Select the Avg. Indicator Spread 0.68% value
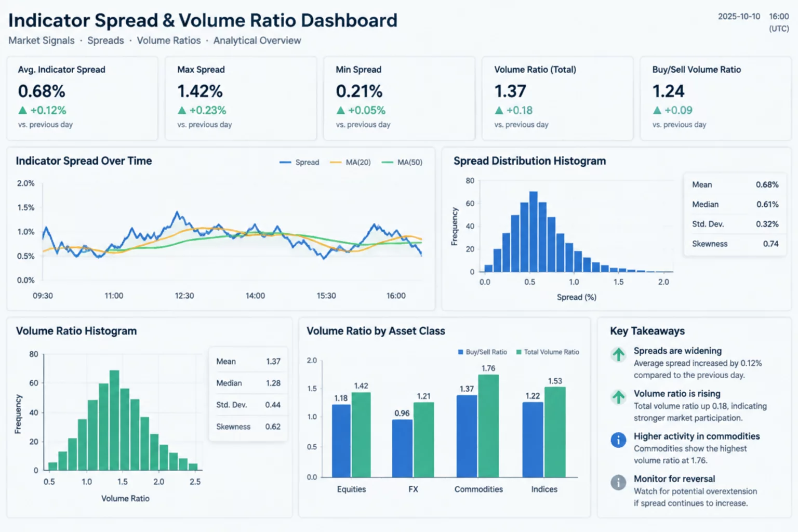 [42, 91]
